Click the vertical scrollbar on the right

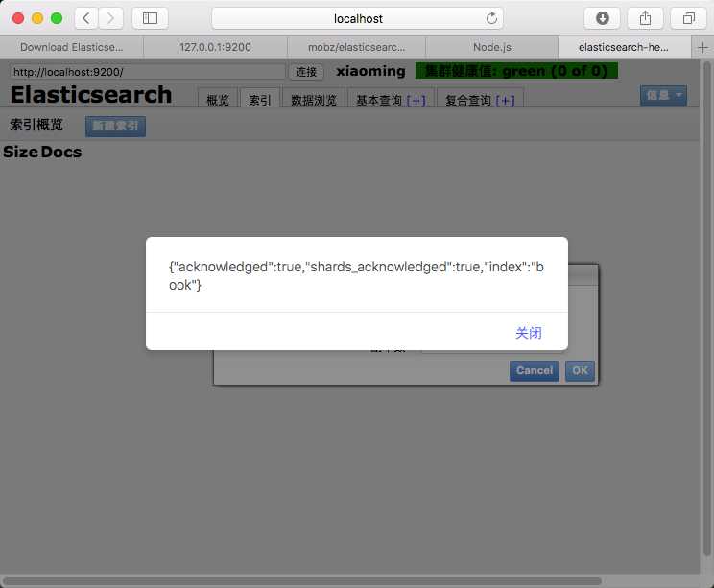tap(706, 309)
